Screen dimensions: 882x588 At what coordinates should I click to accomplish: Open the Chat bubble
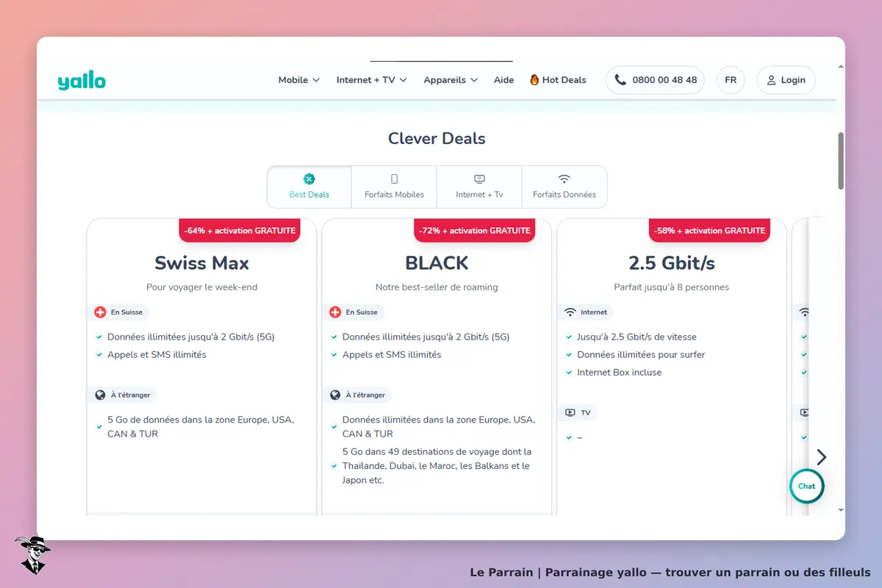coord(807,486)
